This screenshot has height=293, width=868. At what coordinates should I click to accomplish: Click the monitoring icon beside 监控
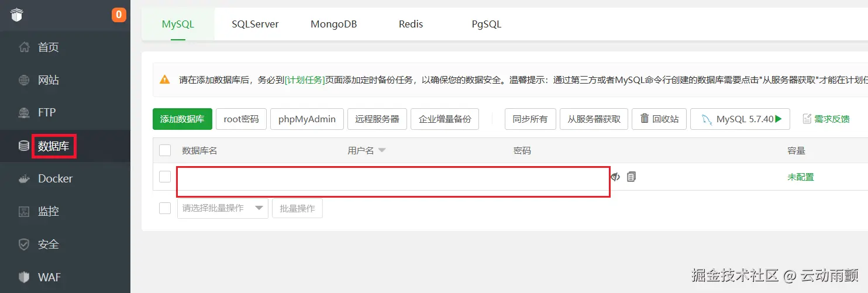[x=24, y=211]
